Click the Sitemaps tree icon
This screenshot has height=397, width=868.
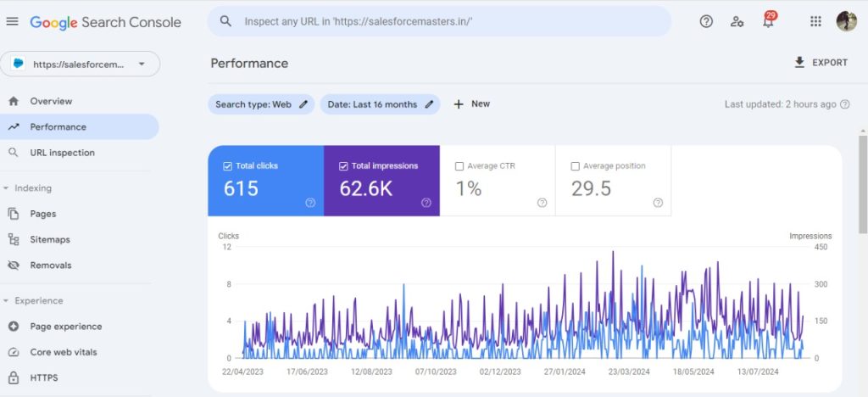click(14, 239)
